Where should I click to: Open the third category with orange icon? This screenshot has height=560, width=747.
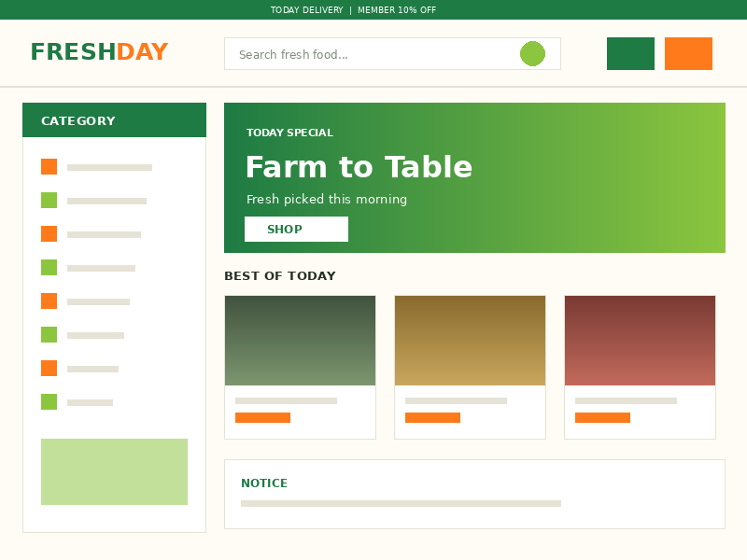click(49, 234)
